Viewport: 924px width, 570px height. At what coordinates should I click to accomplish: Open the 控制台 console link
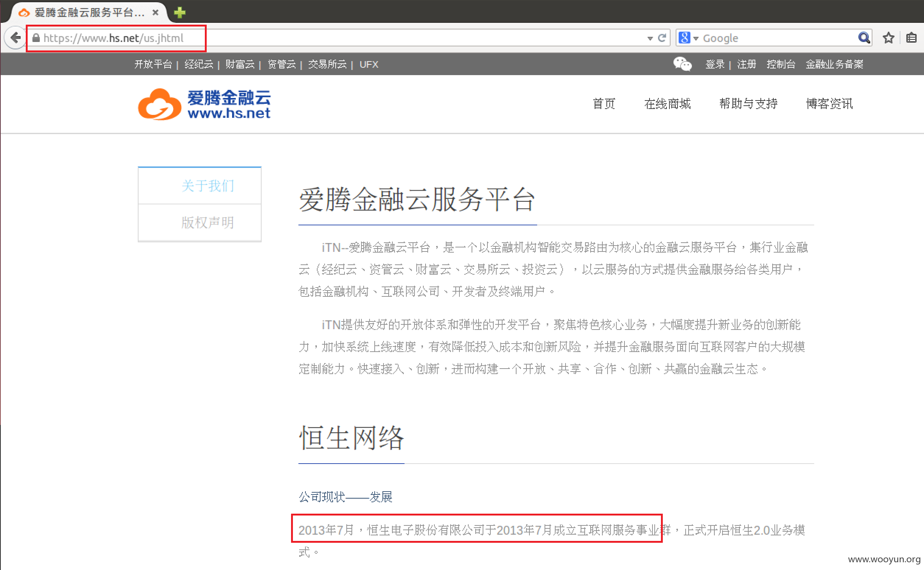[x=781, y=64]
